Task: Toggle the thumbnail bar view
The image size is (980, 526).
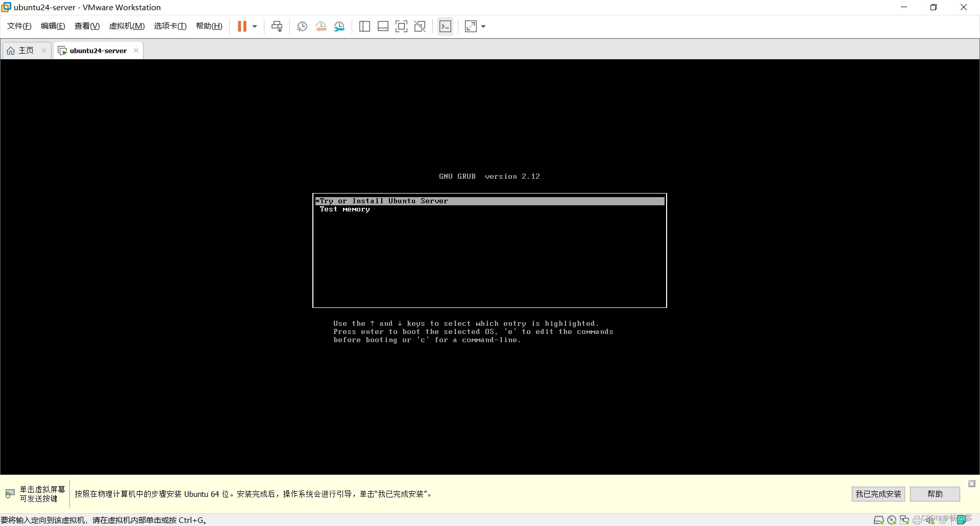Action: pos(383,26)
